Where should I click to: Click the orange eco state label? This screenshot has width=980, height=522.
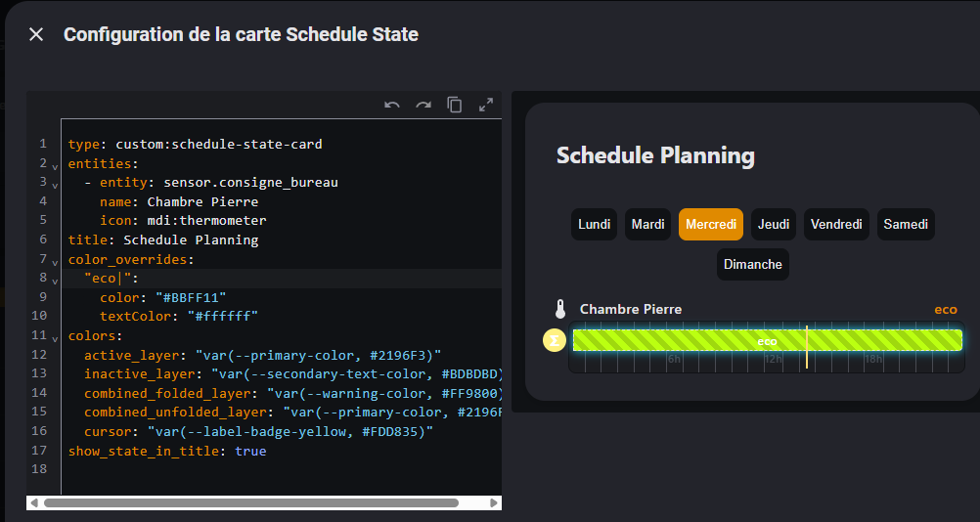tap(945, 310)
